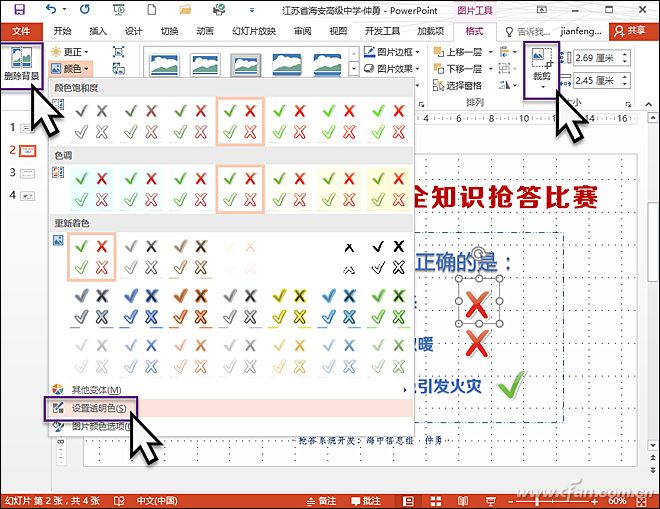Viewport: 660px width, 509px height.
Task: Expand the 颜色 (Color) dropdown button
Action: 73,69
